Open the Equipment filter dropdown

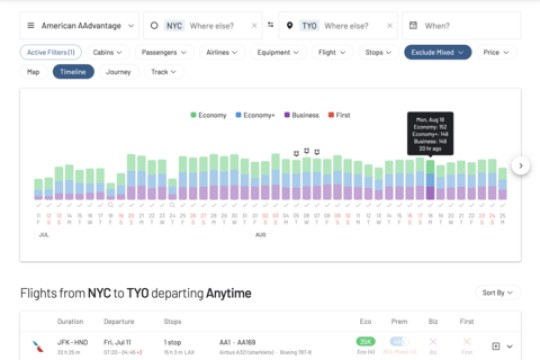(x=278, y=52)
